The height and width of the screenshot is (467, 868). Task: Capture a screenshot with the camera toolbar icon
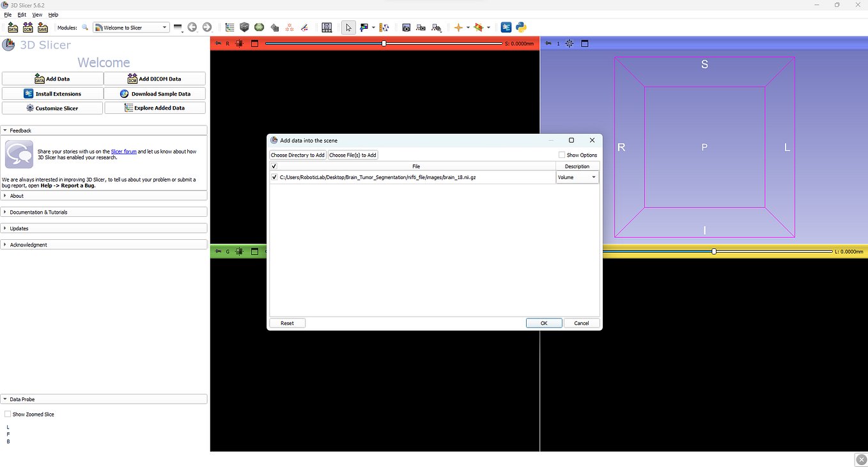(x=407, y=28)
